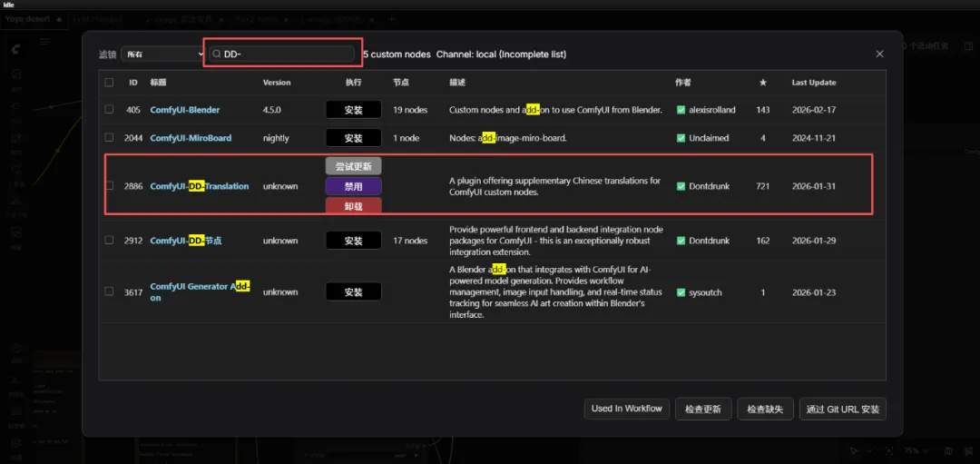
Task: Click the search magnifier icon in the filter box
Action: pyautogui.click(x=217, y=54)
